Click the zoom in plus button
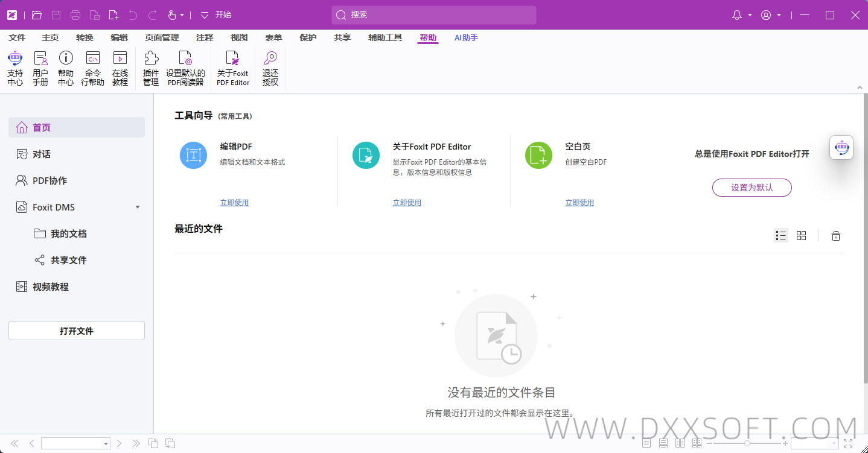The width and height of the screenshot is (868, 453). [x=785, y=443]
